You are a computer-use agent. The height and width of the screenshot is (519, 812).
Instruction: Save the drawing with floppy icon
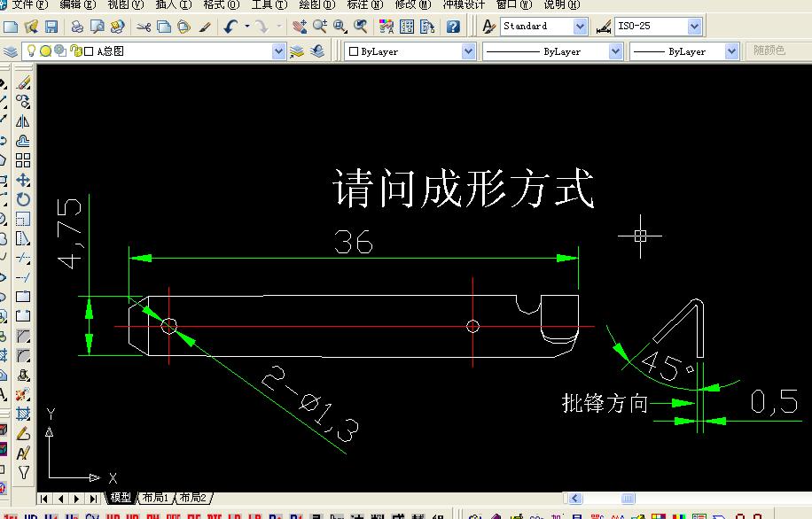51,27
